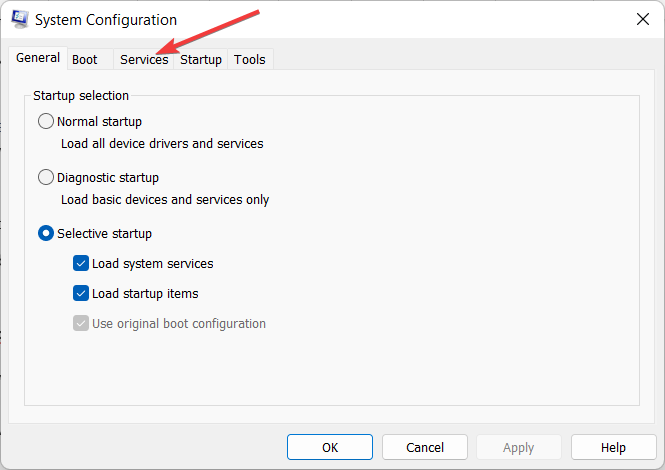Click the Load system services label
665x470 pixels.
pos(153,263)
